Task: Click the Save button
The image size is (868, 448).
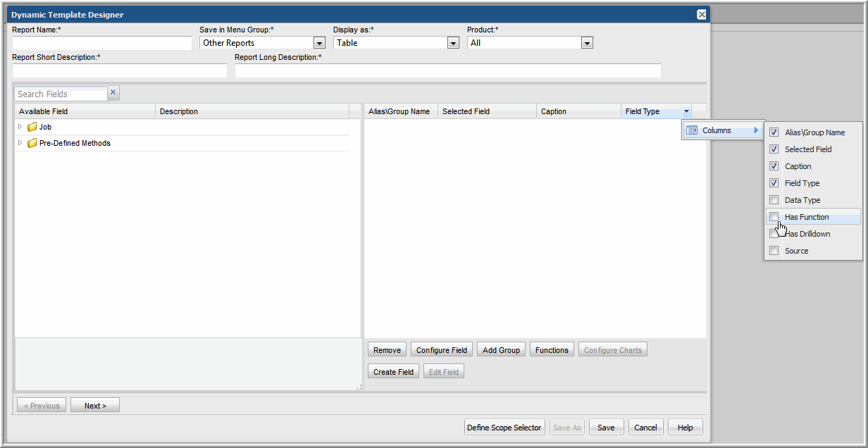Action: [x=606, y=427]
